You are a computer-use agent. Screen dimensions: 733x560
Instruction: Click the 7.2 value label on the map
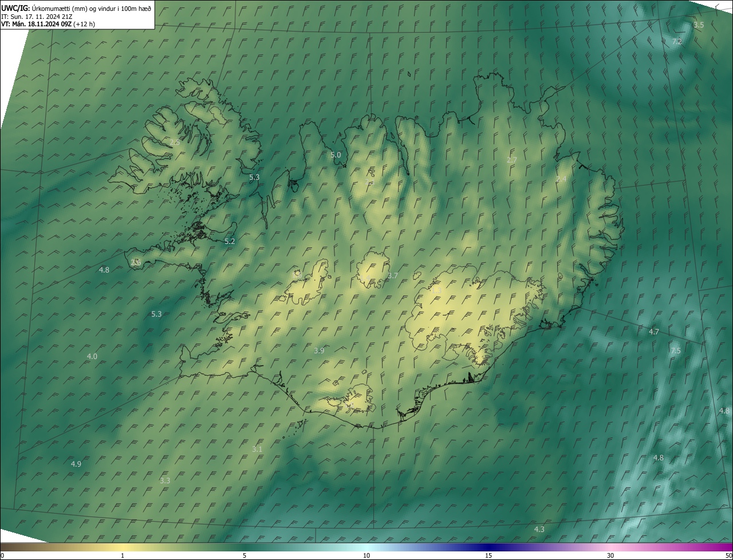pyautogui.click(x=677, y=42)
